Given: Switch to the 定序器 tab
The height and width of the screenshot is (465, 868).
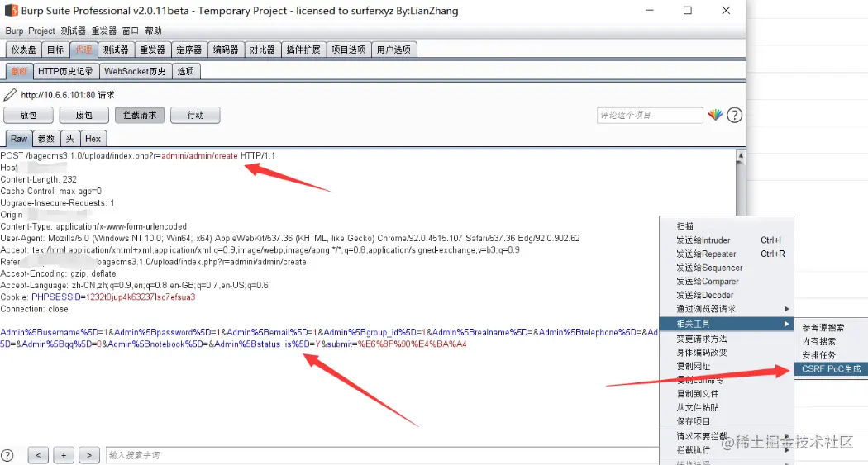Looking at the screenshot, I should tap(188, 50).
